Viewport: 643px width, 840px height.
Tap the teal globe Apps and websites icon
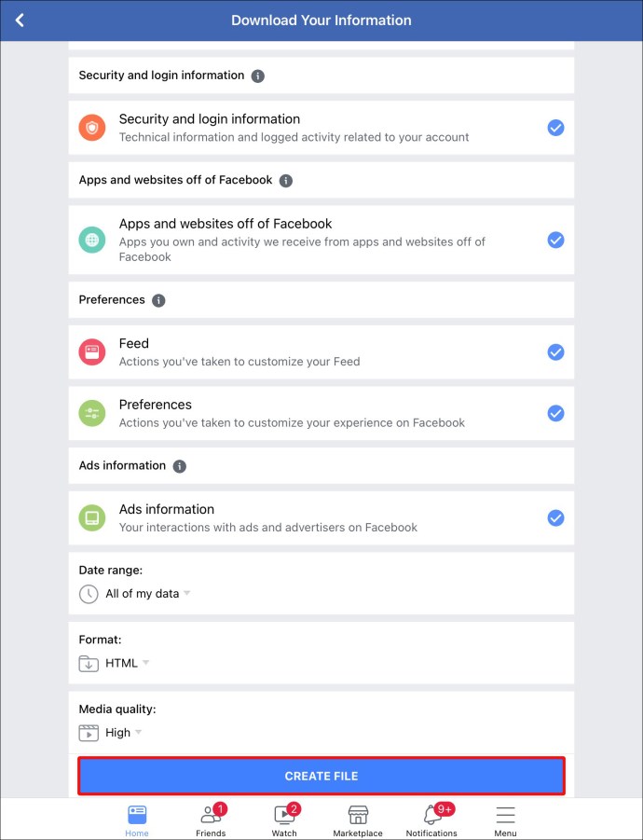coord(92,240)
